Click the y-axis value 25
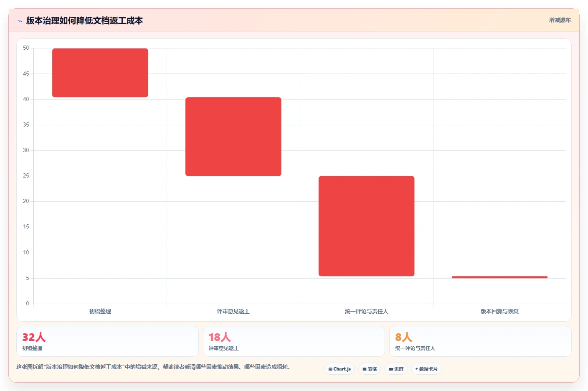Viewport: 588px width, 391px height. (x=26, y=176)
